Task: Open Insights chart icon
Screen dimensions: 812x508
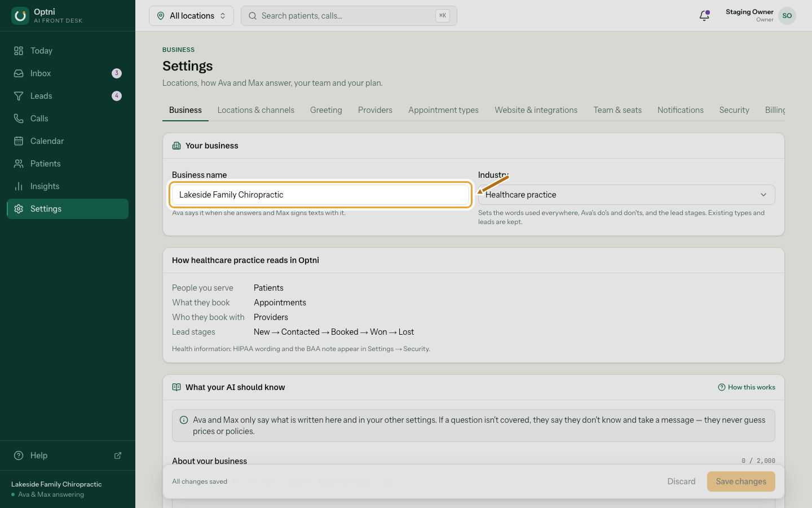Action: (x=19, y=186)
